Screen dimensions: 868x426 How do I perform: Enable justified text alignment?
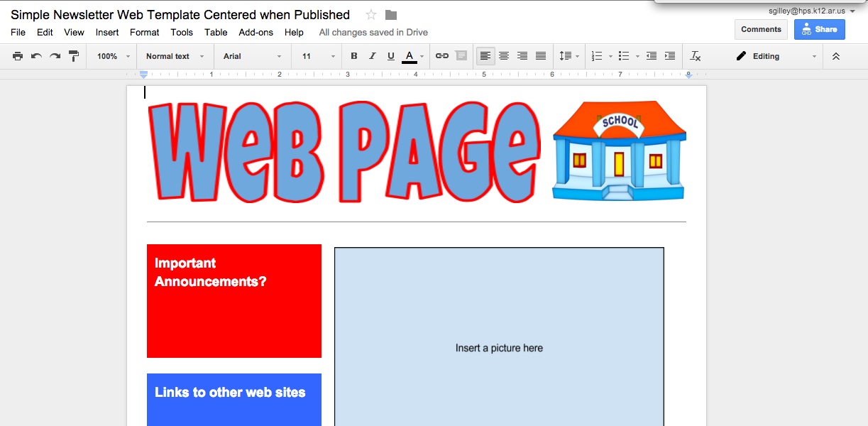click(x=541, y=56)
